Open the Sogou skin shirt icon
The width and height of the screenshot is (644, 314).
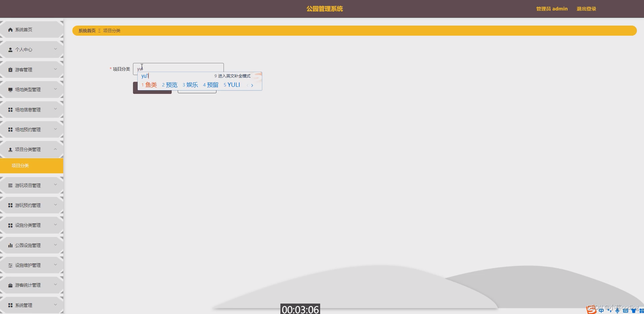point(634,310)
